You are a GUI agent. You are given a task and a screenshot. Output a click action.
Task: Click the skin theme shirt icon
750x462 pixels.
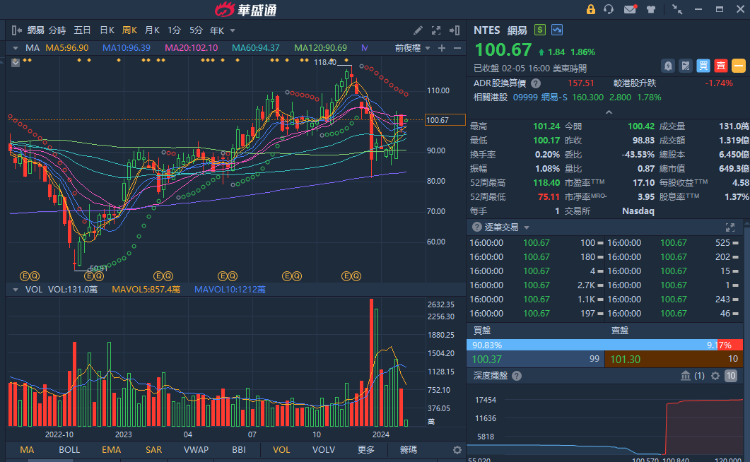point(651,9)
